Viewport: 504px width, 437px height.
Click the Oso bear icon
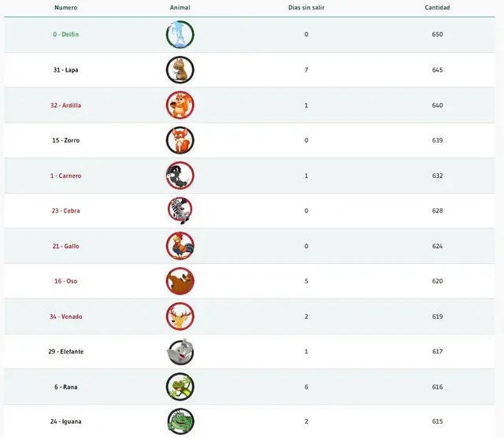(180, 281)
